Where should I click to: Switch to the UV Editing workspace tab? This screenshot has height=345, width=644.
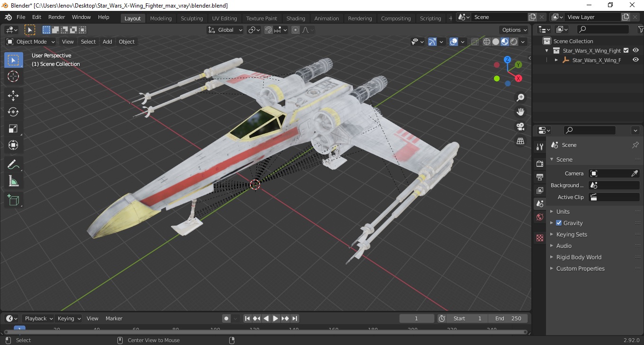[224, 18]
